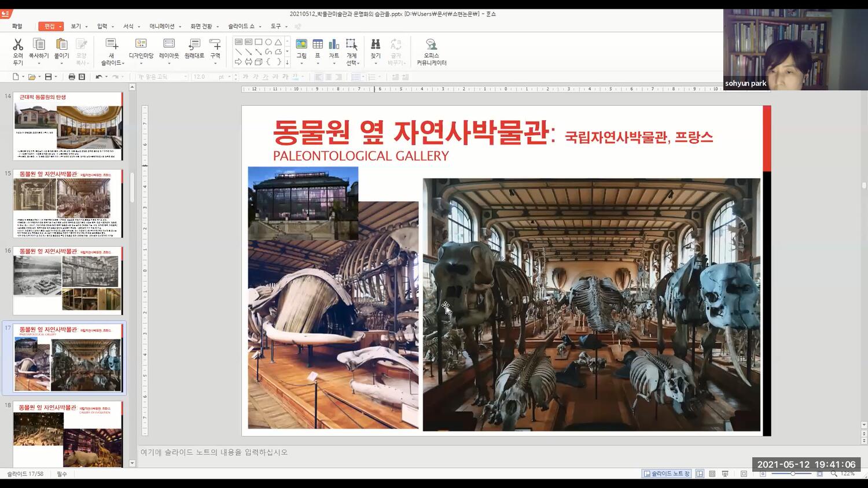Viewport: 868px width, 488px height.
Task: Pick the right block arrow shape
Action: 238,62
